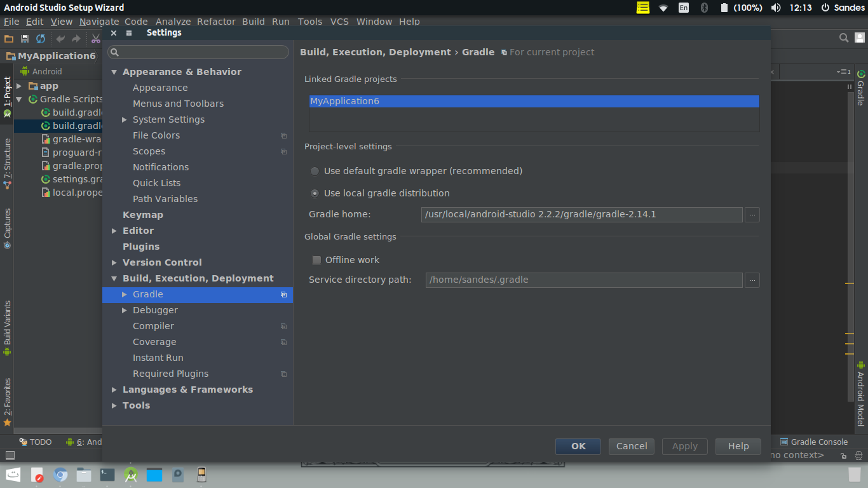
Task: Expand the Editor settings section
Action: (114, 231)
